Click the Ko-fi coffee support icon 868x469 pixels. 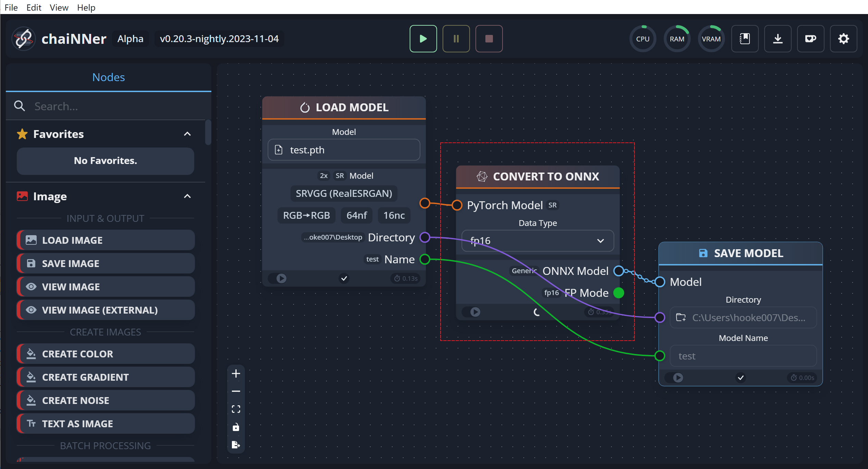[x=810, y=39]
